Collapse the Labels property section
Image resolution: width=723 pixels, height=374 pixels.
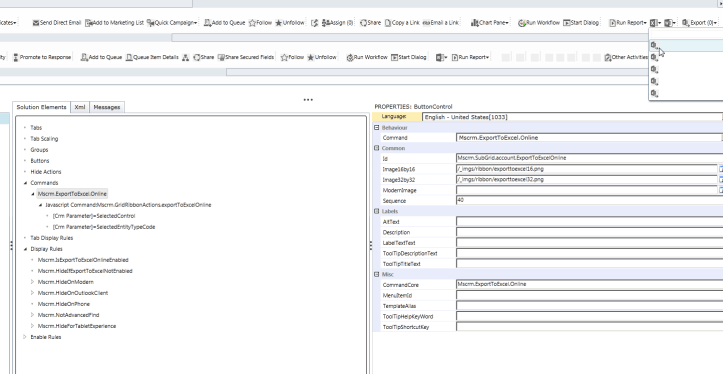click(x=377, y=211)
